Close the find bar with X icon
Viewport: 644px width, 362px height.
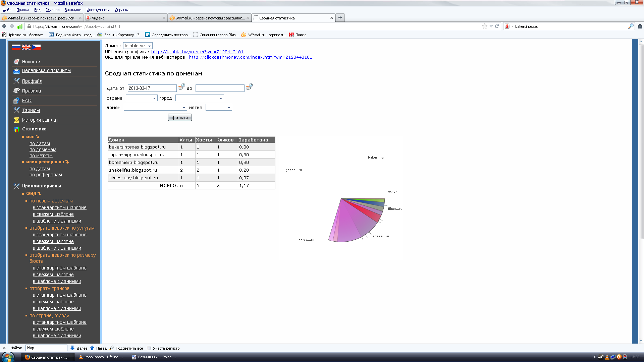4,348
